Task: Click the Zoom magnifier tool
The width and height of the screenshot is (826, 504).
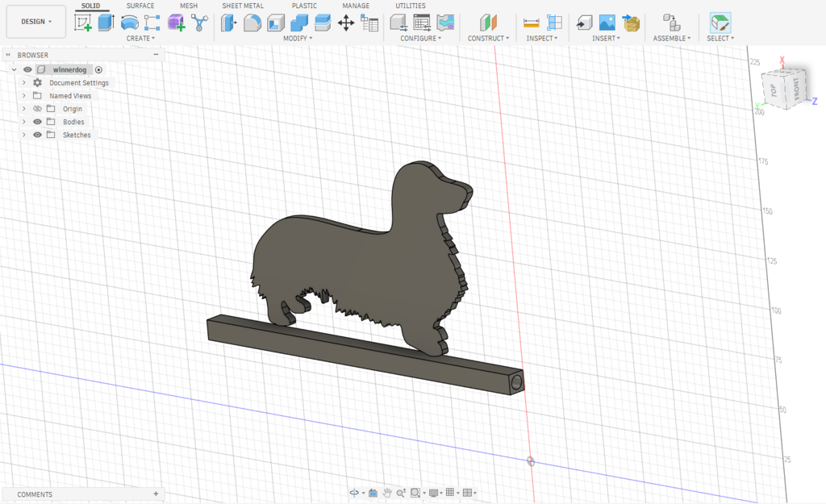Action: point(401,493)
